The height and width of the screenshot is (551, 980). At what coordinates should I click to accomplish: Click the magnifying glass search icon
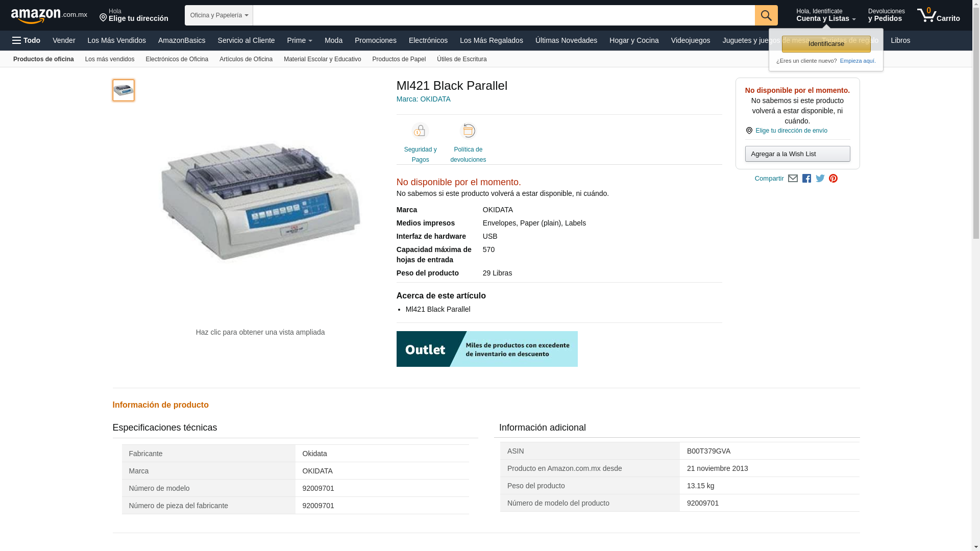766,15
